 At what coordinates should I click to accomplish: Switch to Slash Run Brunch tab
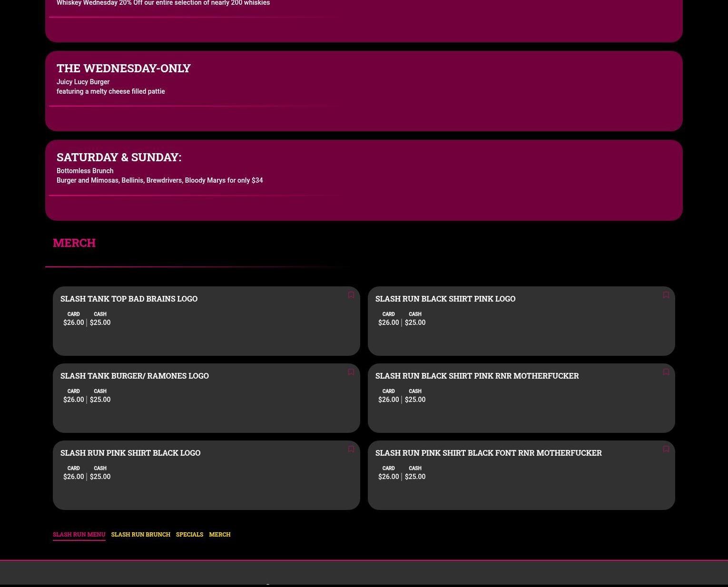pyautogui.click(x=141, y=534)
